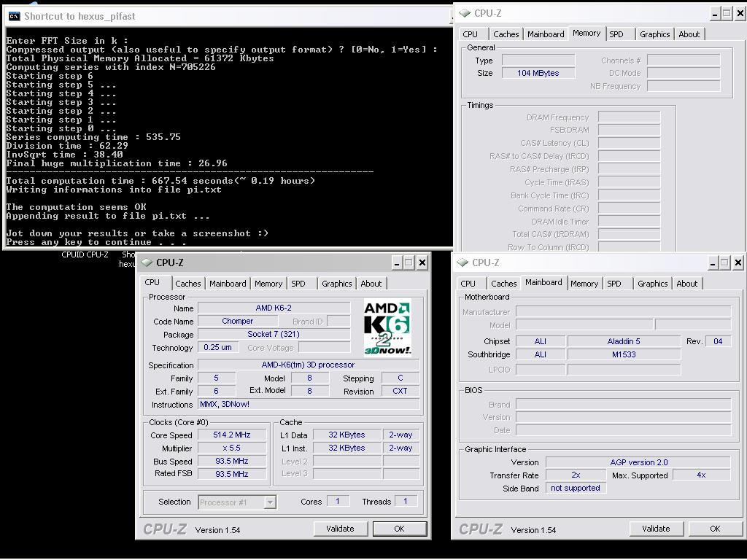The height and width of the screenshot is (560, 747).
Task: Click the 104 MBytes memory size value
Action: tap(538, 73)
